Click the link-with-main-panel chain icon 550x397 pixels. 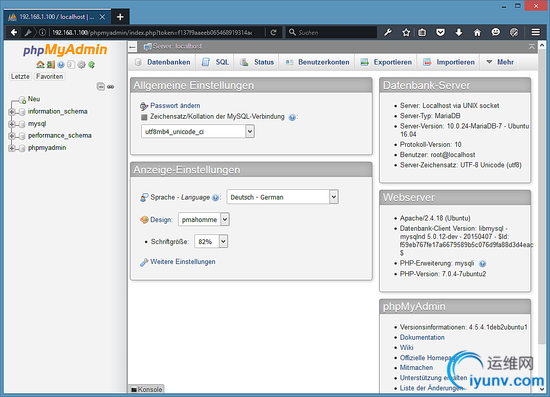click(110, 87)
